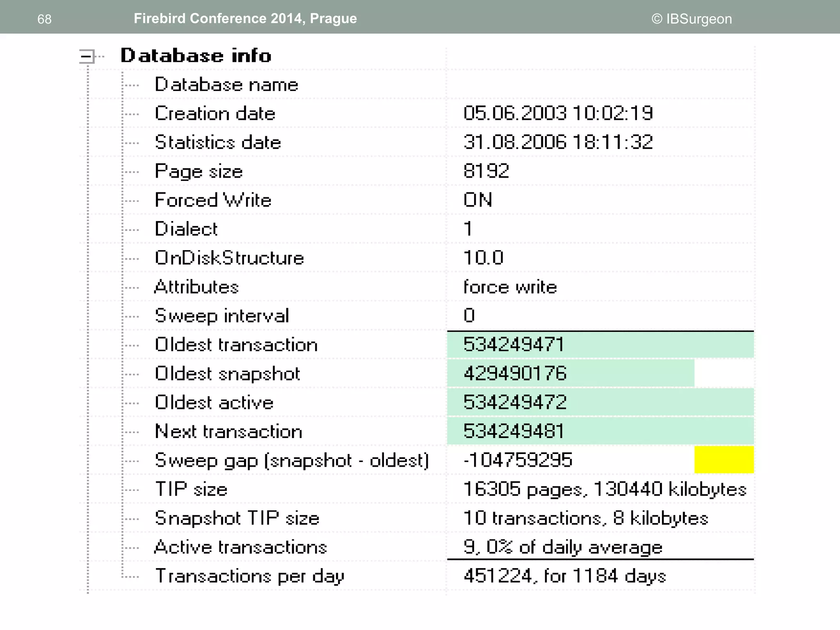
Task: Click the Snapshot TIP size label
Action: point(237,518)
